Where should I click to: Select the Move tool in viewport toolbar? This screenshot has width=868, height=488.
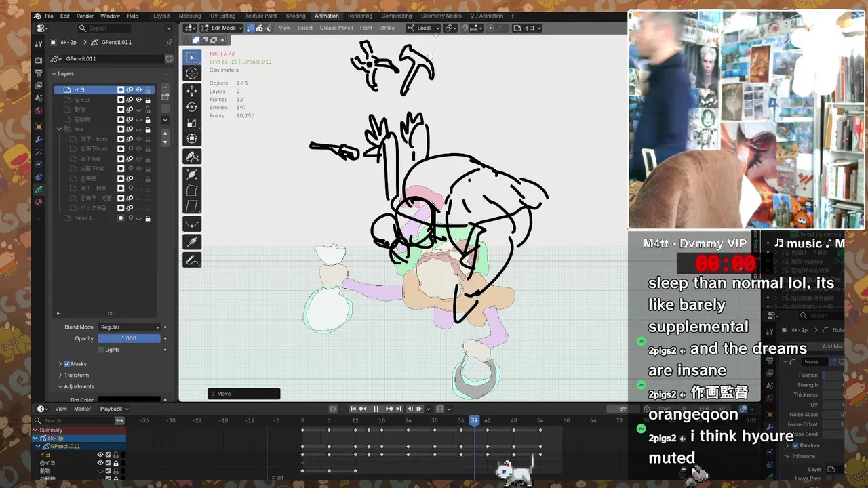coord(192,91)
